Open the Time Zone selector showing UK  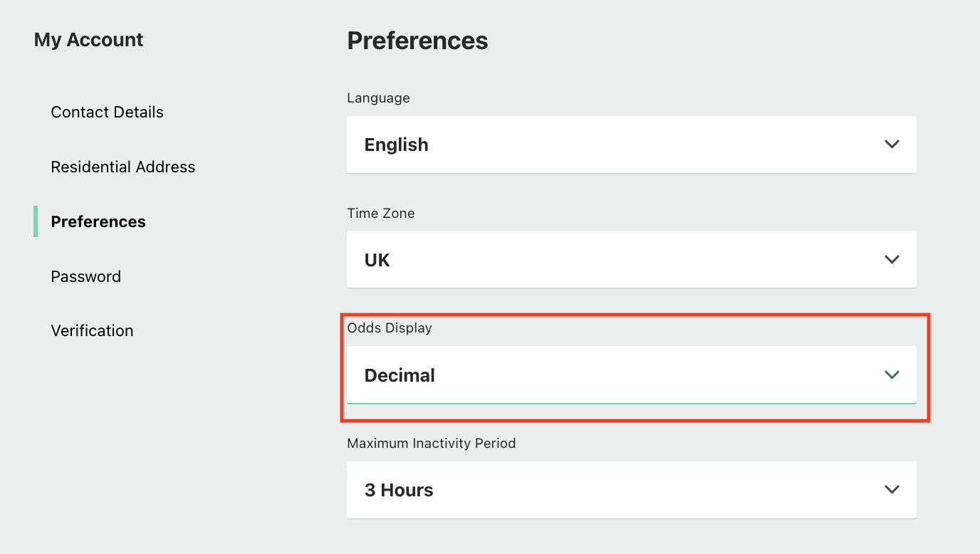pyautogui.click(x=631, y=259)
